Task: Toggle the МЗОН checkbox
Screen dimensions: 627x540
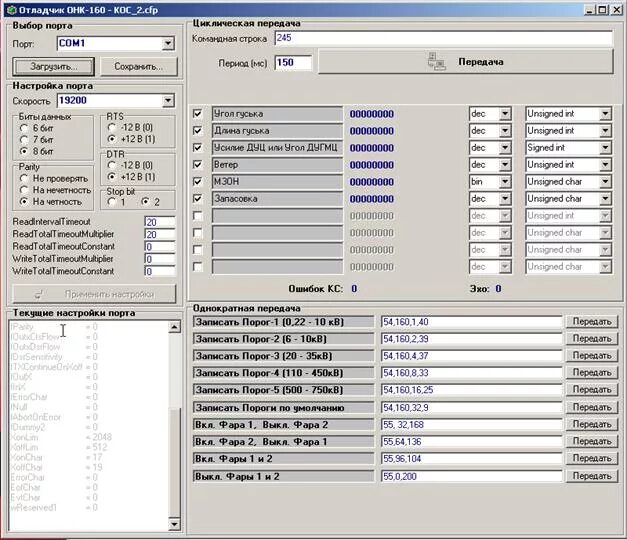Action: (x=198, y=182)
